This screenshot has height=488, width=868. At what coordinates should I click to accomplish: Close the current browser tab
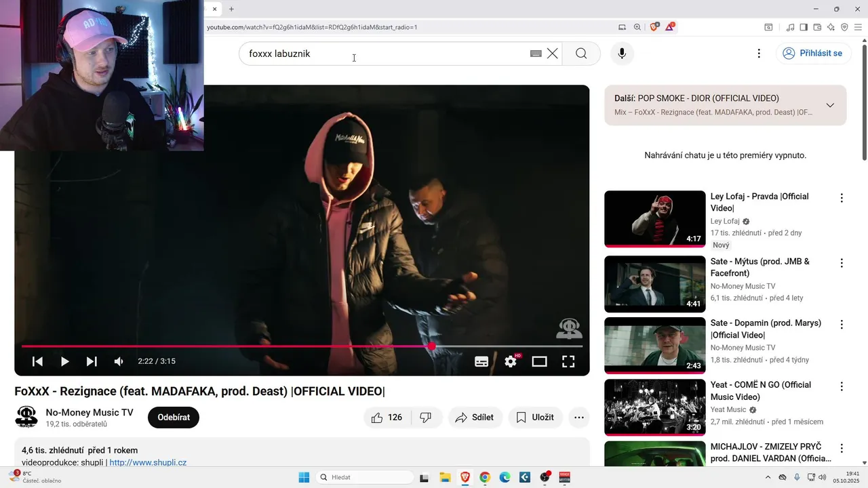[215, 9]
